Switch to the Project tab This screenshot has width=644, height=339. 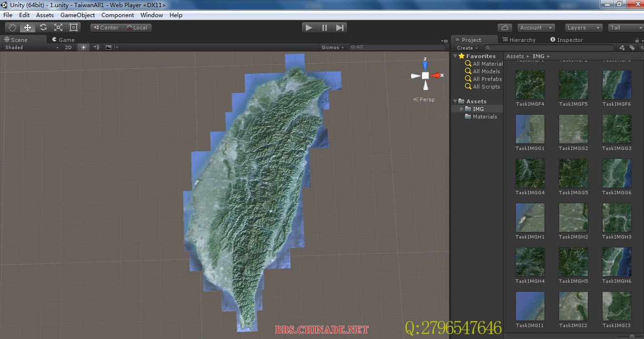[x=474, y=40]
